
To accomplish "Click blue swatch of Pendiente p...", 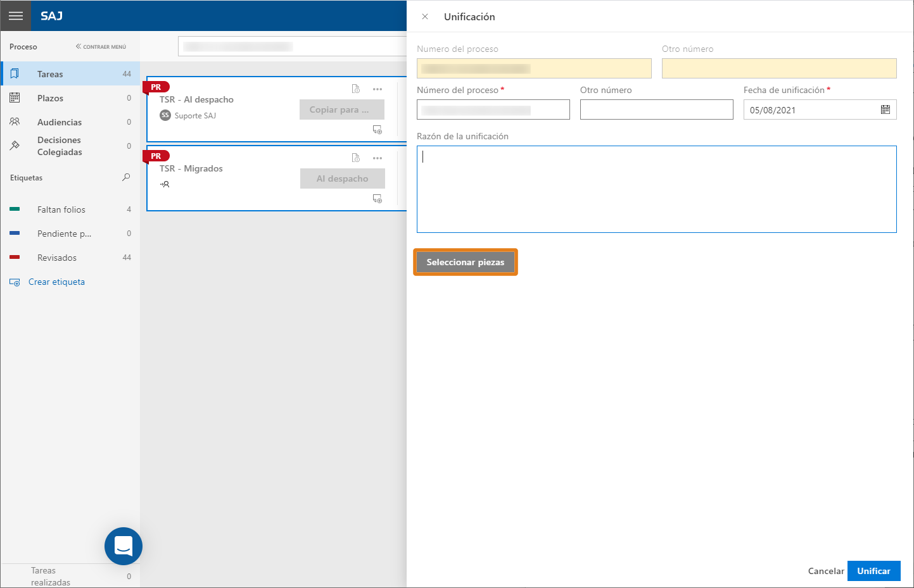I will tap(15, 233).
